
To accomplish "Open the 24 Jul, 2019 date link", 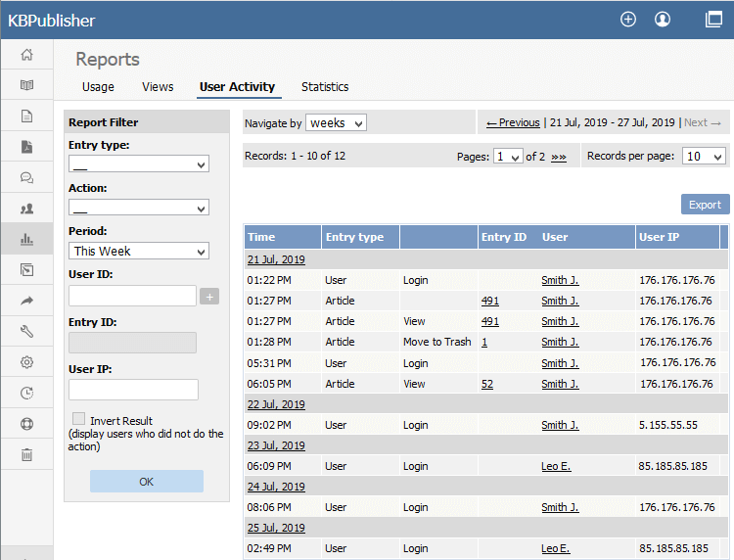I will 276,487.
